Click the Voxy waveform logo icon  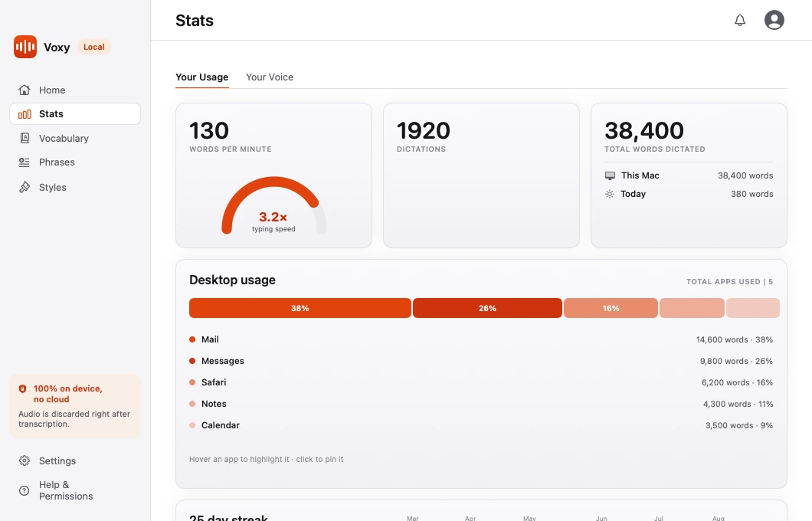25,48
